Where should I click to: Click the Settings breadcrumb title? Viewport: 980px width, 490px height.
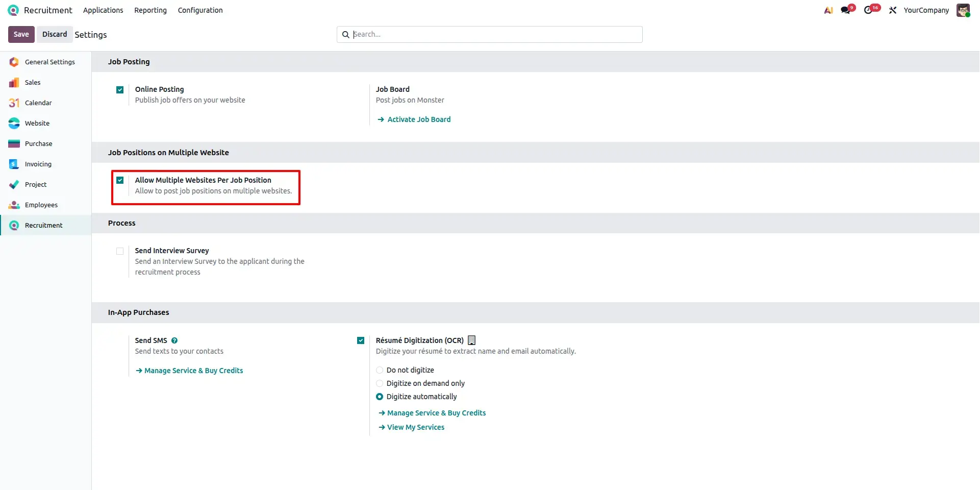(91, 35)
